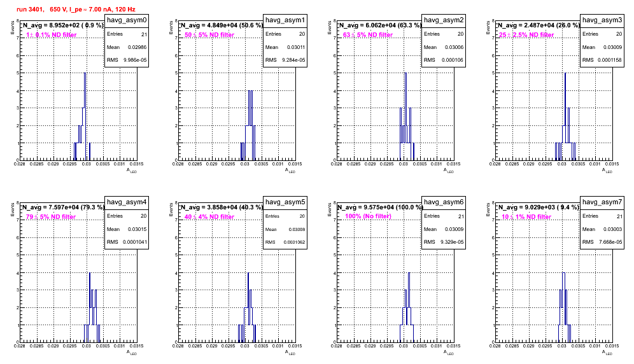The height and width of the screenshot is (364, 634).
Task: Click the histogram peak in the havg_asym6 plot
Action: tap(409, 274)
